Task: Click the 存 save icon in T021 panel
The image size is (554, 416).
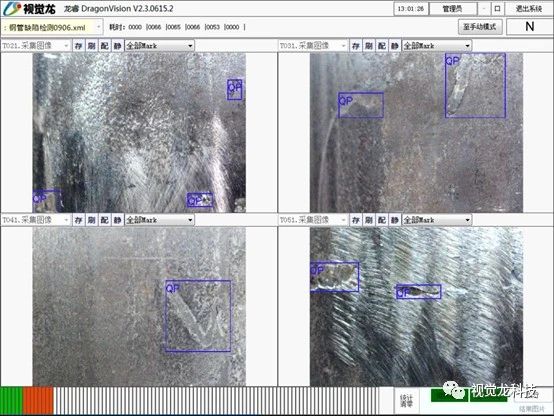Action: pos(78,46)
